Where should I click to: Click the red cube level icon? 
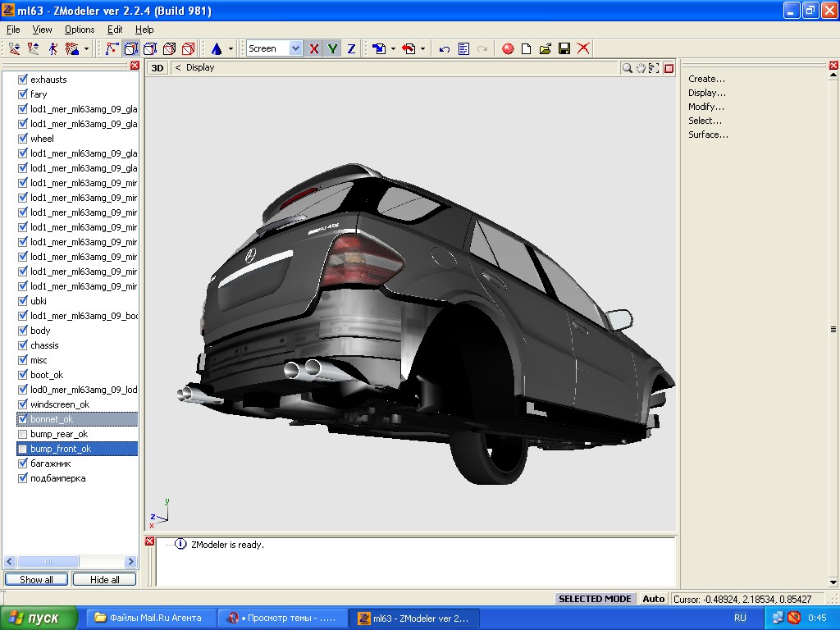(188, 48)
